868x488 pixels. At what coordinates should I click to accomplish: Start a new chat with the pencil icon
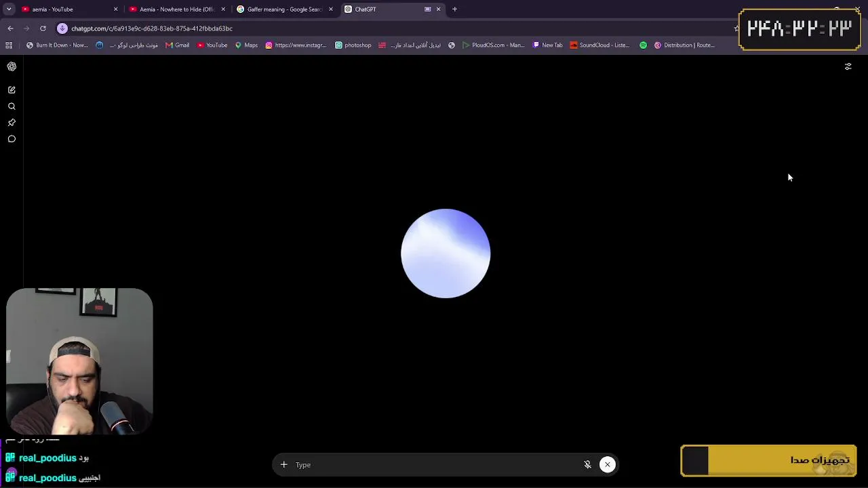tap(12, 90)
